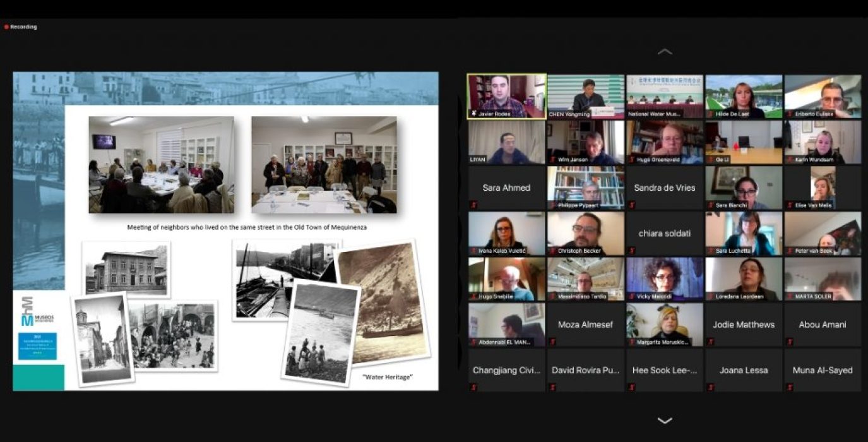Viewport: 868px width, 442px height.
Task: Click the muted mic icon beside Wim Jansen
Action: 552,160
